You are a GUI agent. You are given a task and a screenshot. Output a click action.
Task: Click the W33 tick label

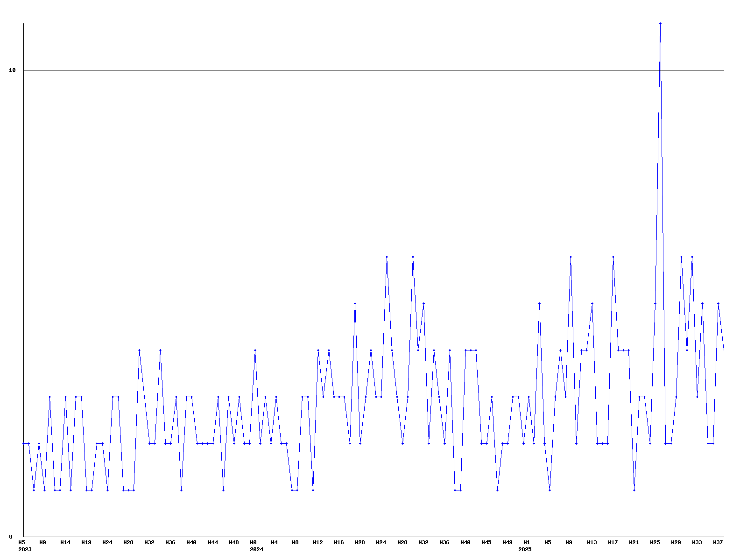pos(697,542)
